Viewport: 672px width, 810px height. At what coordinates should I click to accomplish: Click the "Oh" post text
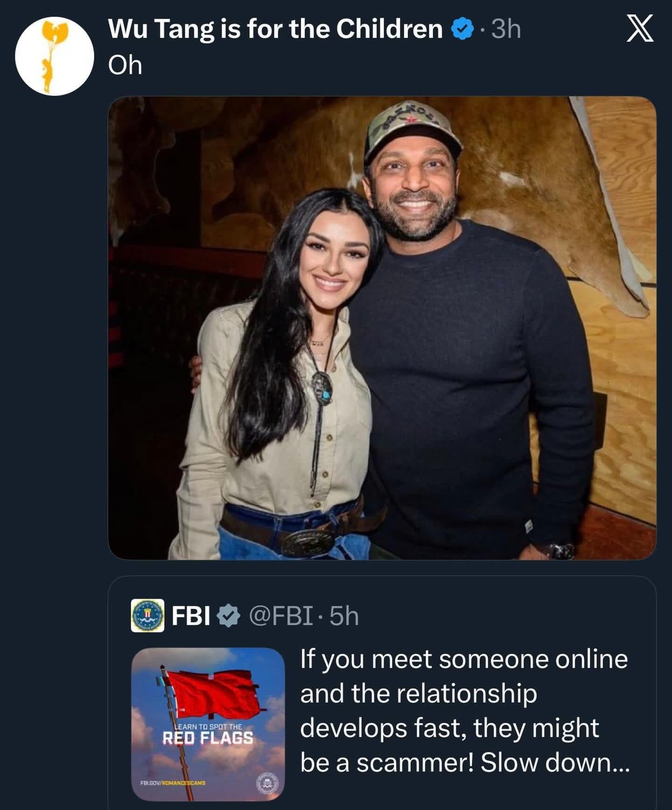[125, 65]
